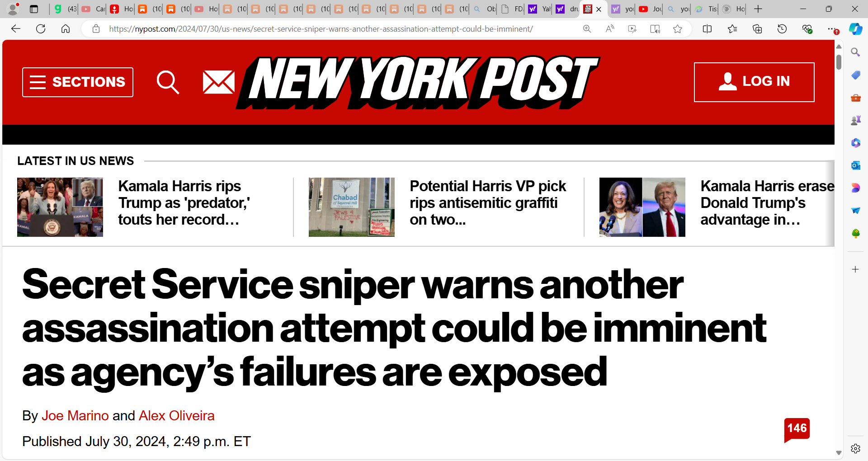Open Outlook in the Edge sidebar
Image resolution: width=868 pixels, height=461 pixels.
[855, 165]
